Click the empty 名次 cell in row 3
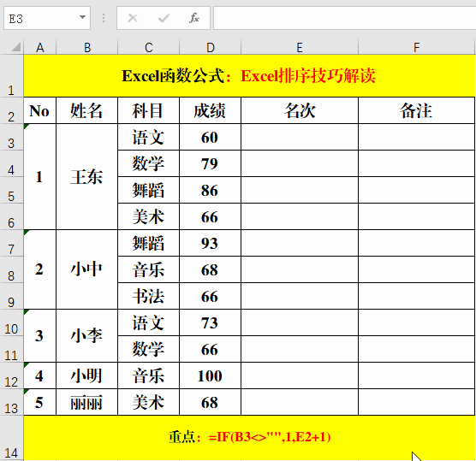This screenshot has height=461, width=476. tap(300, 137)
